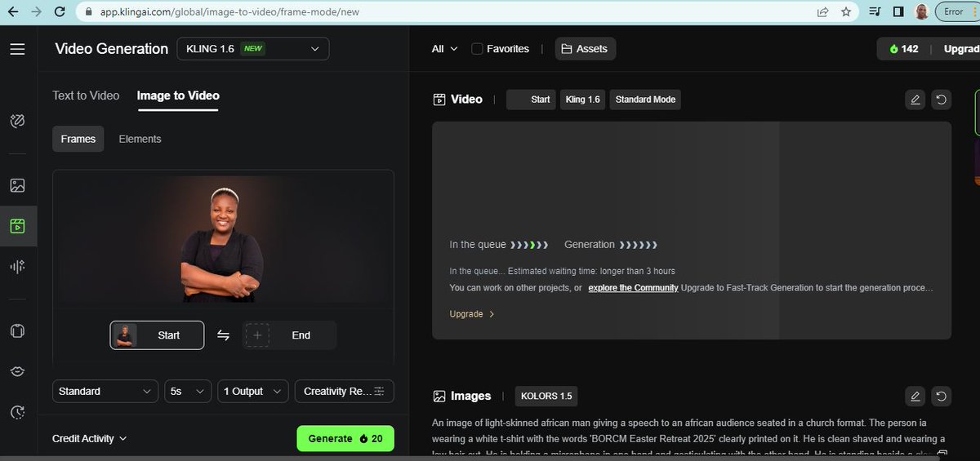Viewport: 980px width, 461px height.
Task: Open the Standard mode dropdown
Action: coord(105,392)
